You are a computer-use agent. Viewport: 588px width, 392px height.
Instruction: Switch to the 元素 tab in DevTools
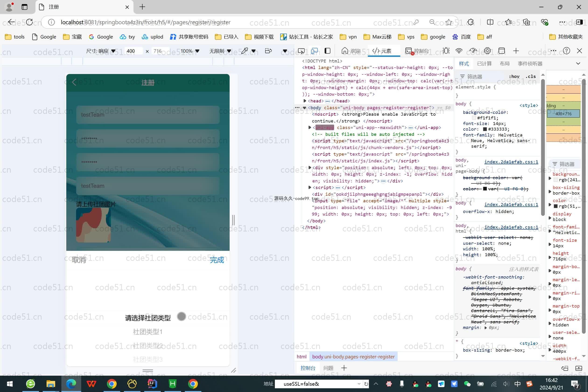382,51
